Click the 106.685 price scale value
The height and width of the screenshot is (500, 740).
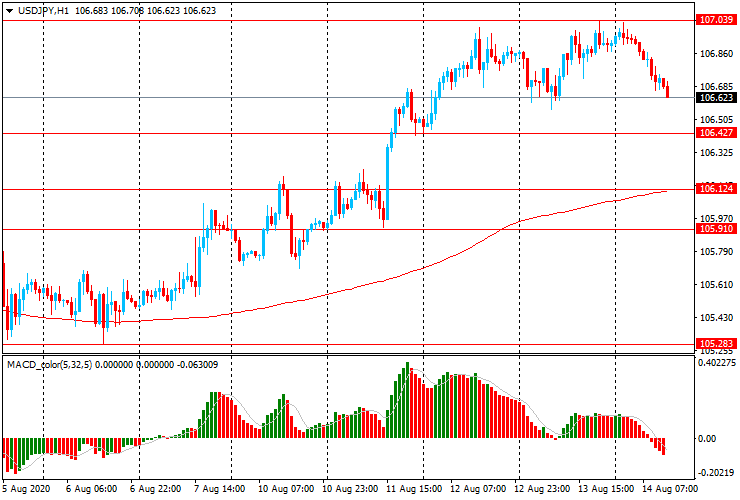click(x=716, y=87)
